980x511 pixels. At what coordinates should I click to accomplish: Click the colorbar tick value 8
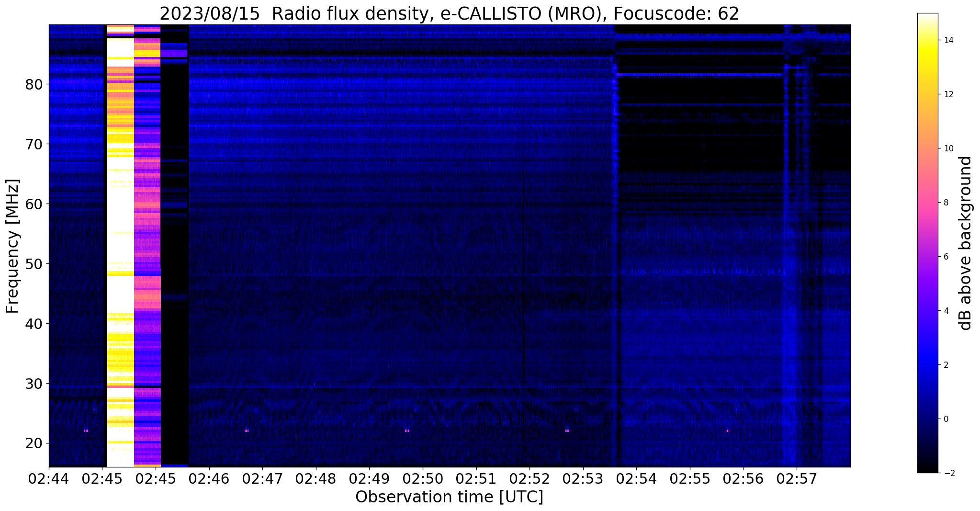coord(946,203)
